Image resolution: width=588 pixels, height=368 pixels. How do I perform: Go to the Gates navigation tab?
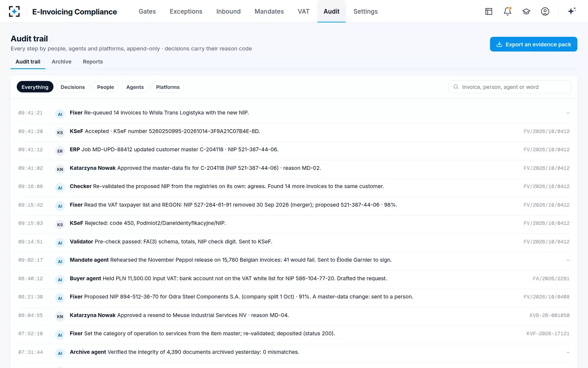tap(147, 11)
